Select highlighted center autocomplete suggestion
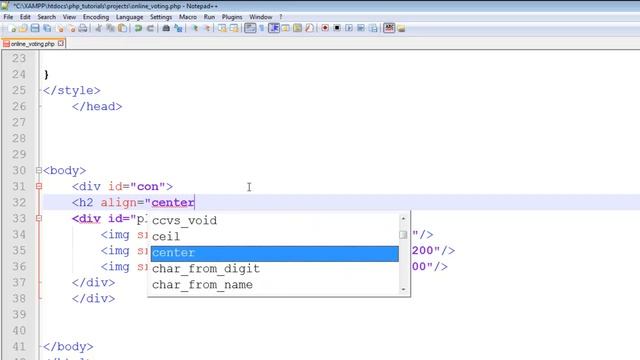The image size is (640, 360). pos(274,253)
